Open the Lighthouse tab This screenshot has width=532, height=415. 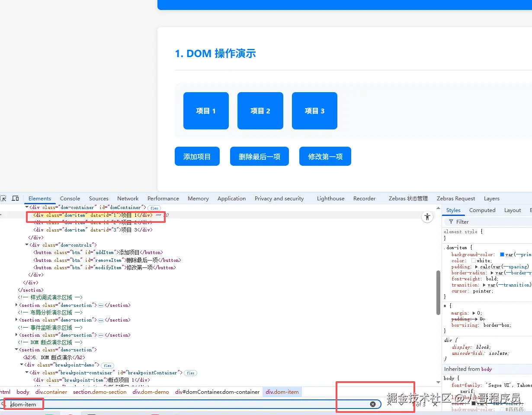(x=330, y=198)
